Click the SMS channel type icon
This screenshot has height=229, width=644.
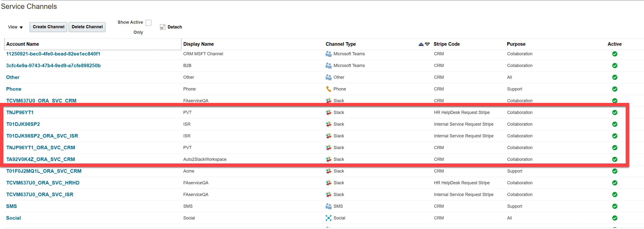[328, 207]
